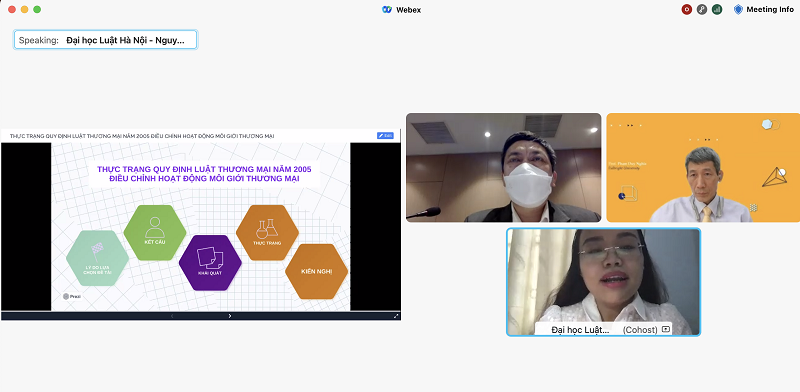
Task: Click the Đại học Luật name label
Action: (580, 330)
